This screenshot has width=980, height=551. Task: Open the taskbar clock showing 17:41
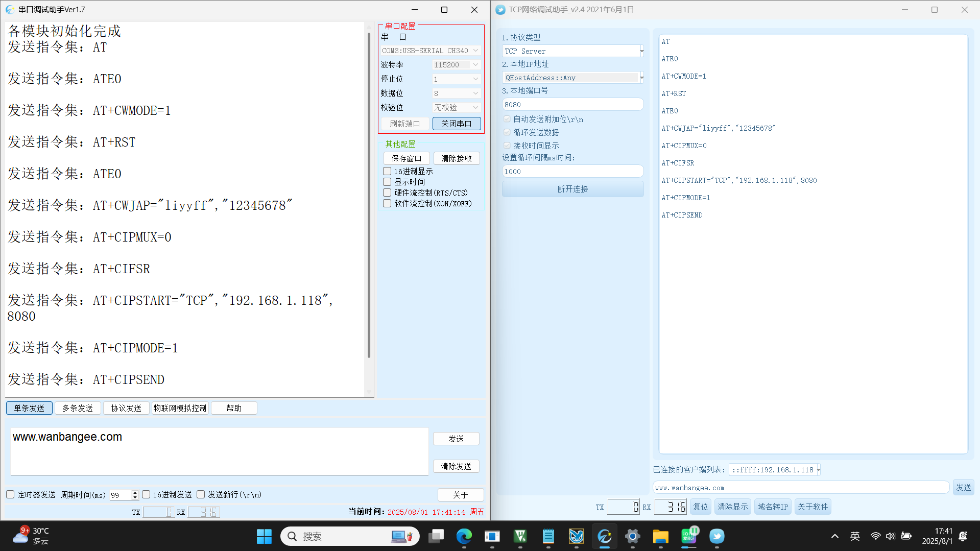click(937, 536)
